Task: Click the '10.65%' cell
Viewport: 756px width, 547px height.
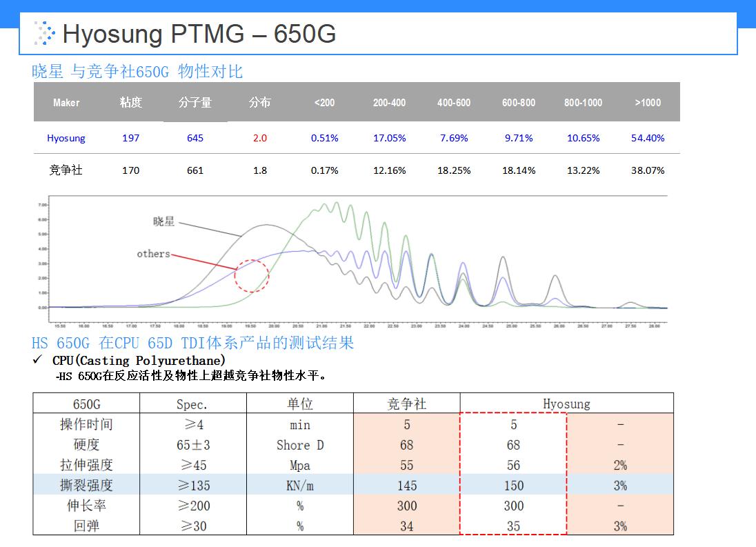Action: click(583, 138)
